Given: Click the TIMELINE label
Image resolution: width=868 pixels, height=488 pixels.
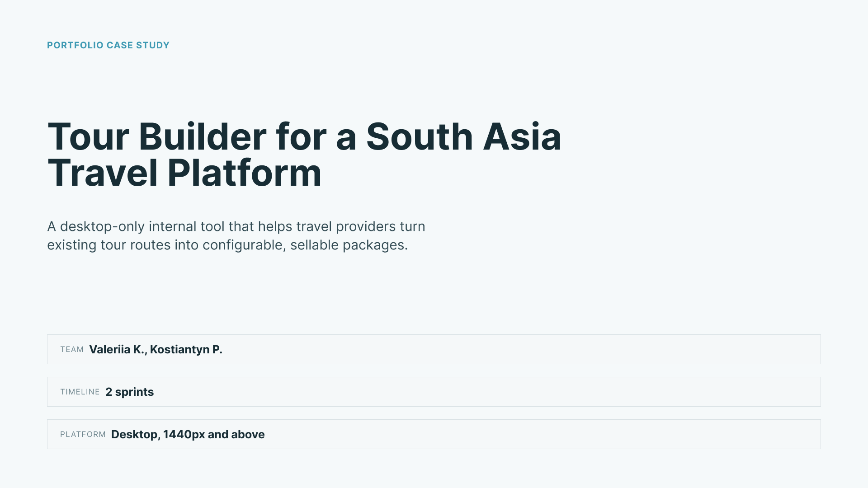Looking at the screenshot, I should click(80, 392).
